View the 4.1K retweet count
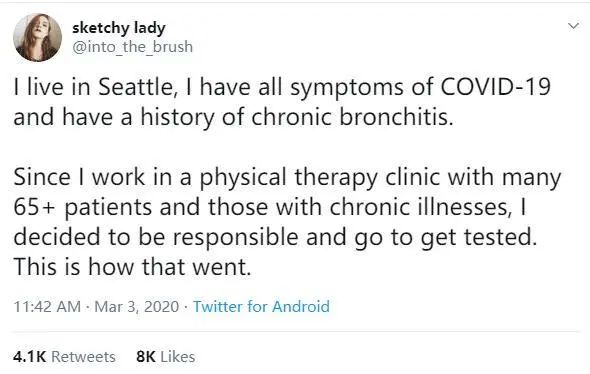 29,357
